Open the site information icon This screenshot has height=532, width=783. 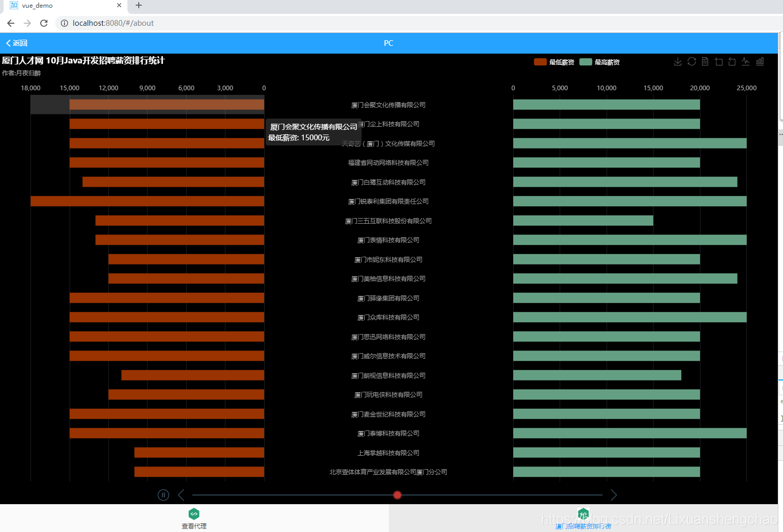tap(64, 23)
